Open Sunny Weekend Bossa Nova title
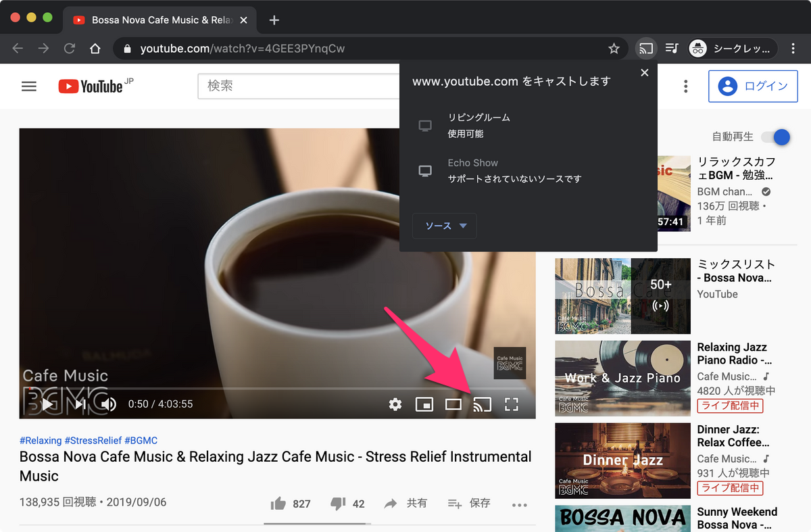This screenshot has height=532, width=811. pos(737,518)
